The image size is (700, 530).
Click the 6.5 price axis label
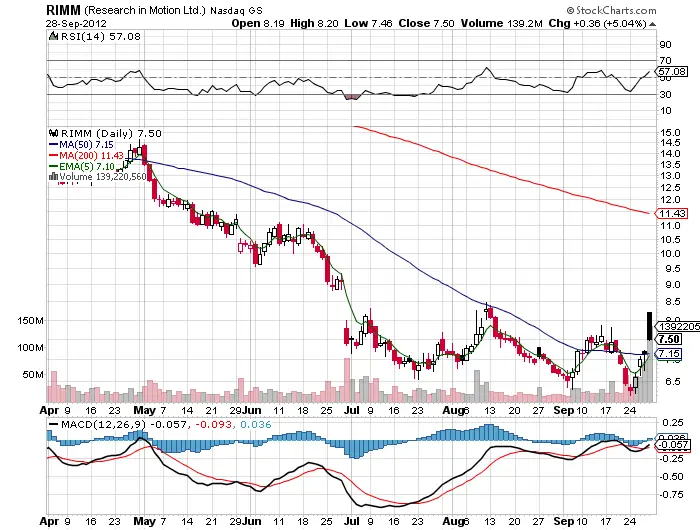674,381
